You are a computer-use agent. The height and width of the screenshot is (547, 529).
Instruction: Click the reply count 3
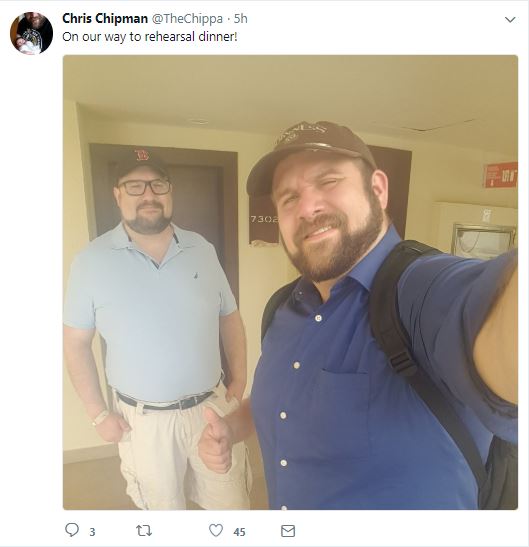92,532
